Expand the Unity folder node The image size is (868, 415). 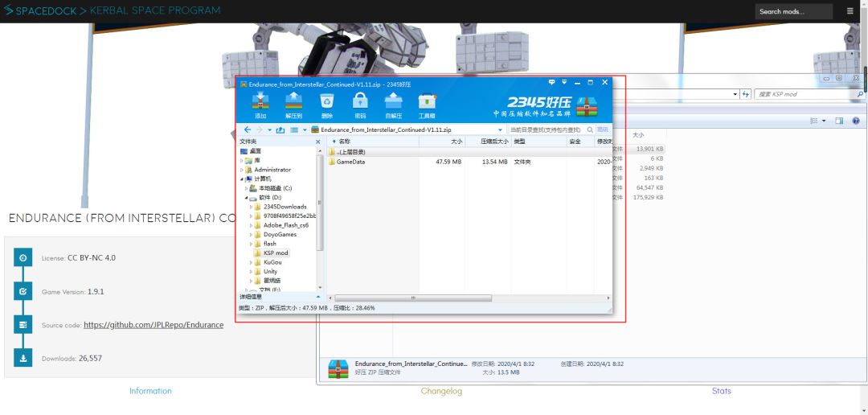(251, 272)
